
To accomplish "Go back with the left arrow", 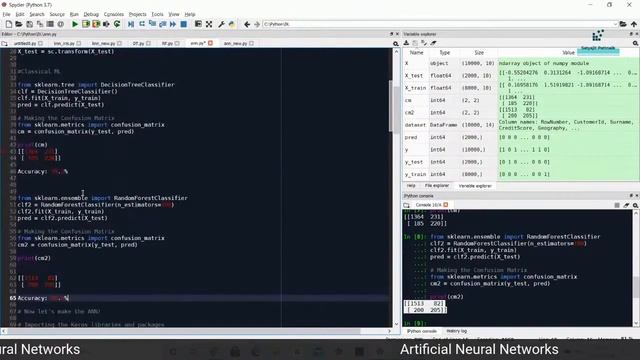I will pos(247,24).
